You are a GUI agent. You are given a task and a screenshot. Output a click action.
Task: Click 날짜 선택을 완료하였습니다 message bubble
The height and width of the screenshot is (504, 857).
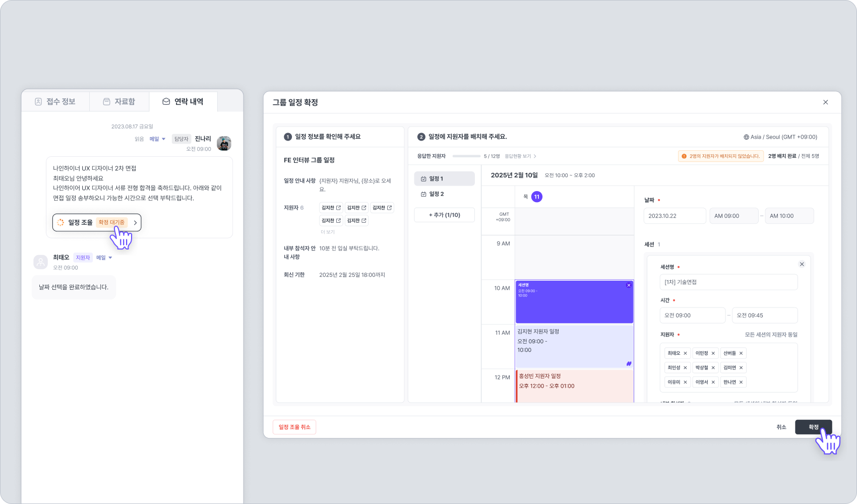coord(74,287)
